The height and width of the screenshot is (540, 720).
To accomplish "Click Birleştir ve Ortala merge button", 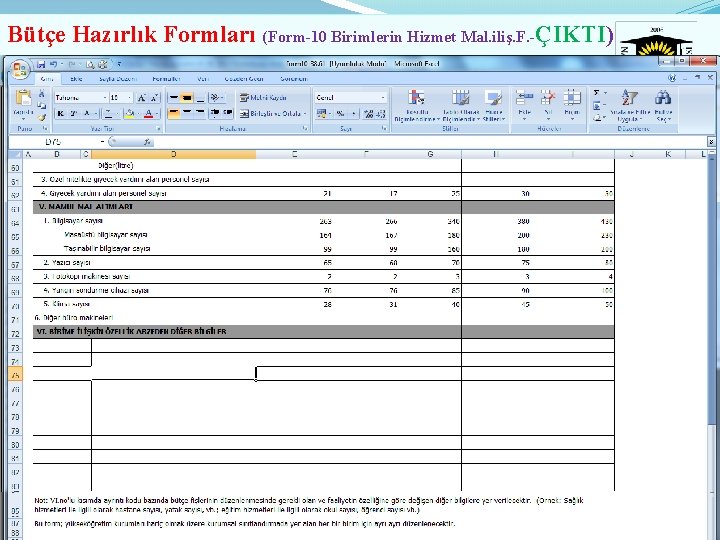I will 273,113.
